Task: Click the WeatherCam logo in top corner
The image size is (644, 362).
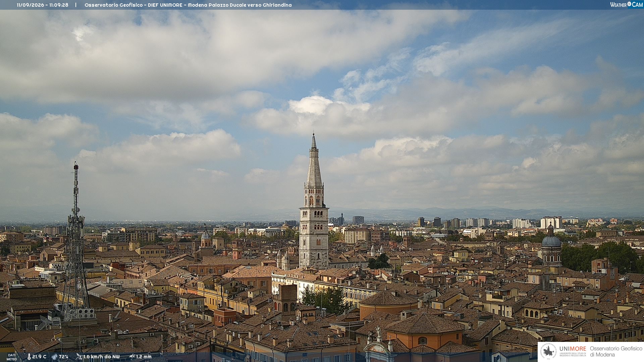Action: tap(626, 5)
